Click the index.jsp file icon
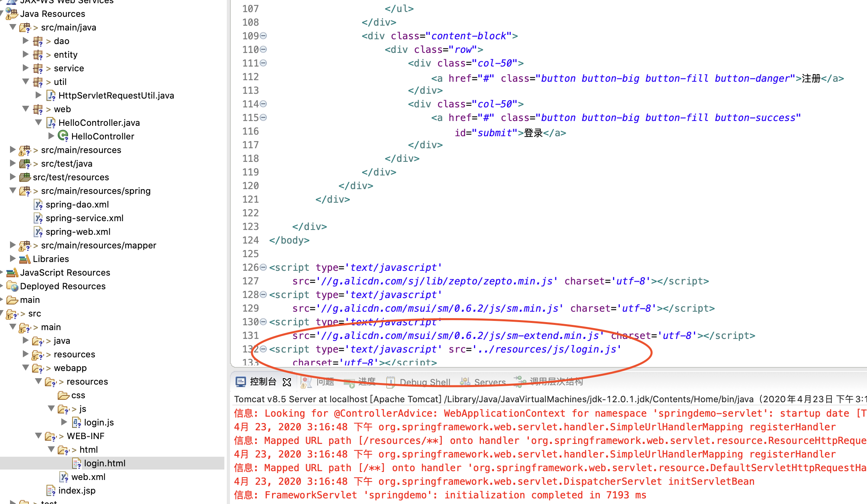The width and height of the screenshot is (867, 504). (x=51, y=490)
